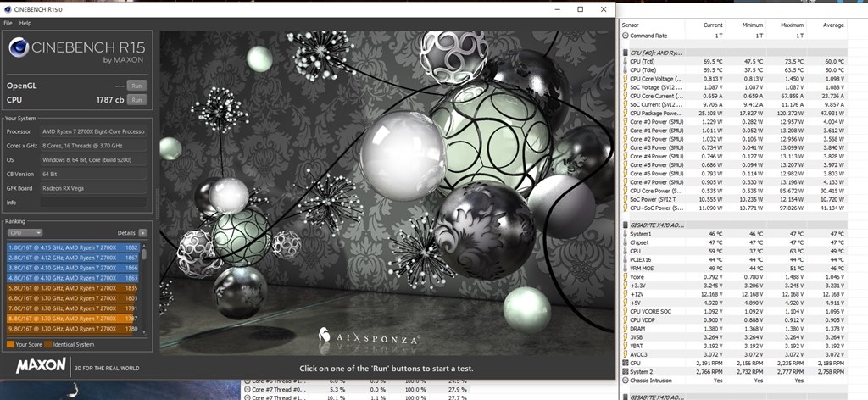Select highlighted ranking entry 8 scoring 1787

(73, 319)
